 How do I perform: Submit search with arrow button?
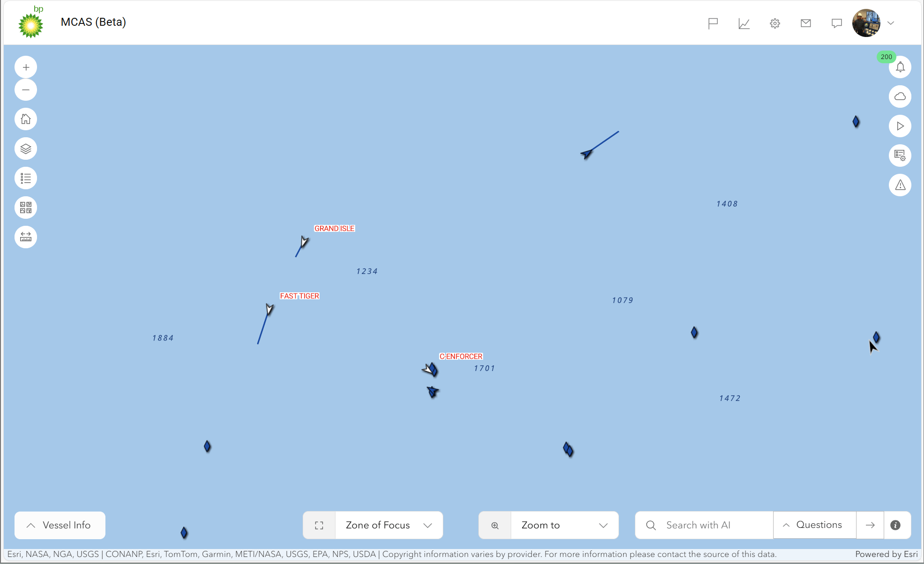coord(870,525)
